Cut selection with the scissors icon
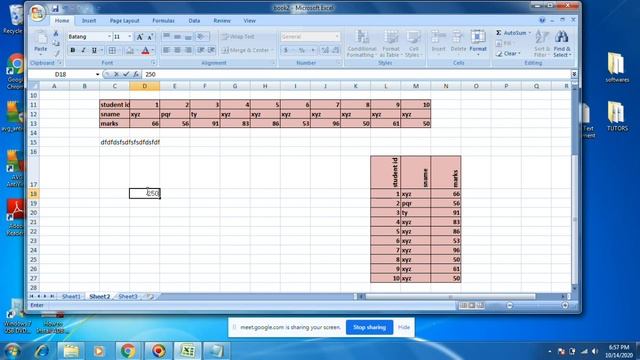Viewport: 640px width, 360px height. click(56, 33)
